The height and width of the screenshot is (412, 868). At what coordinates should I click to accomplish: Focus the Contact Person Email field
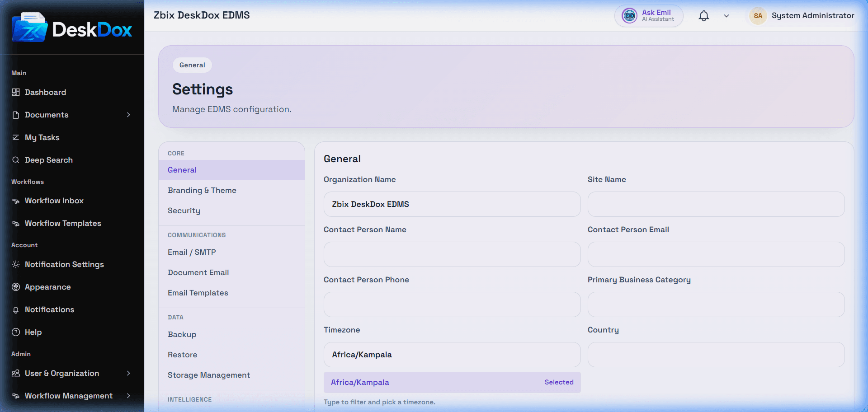(716, 254)
